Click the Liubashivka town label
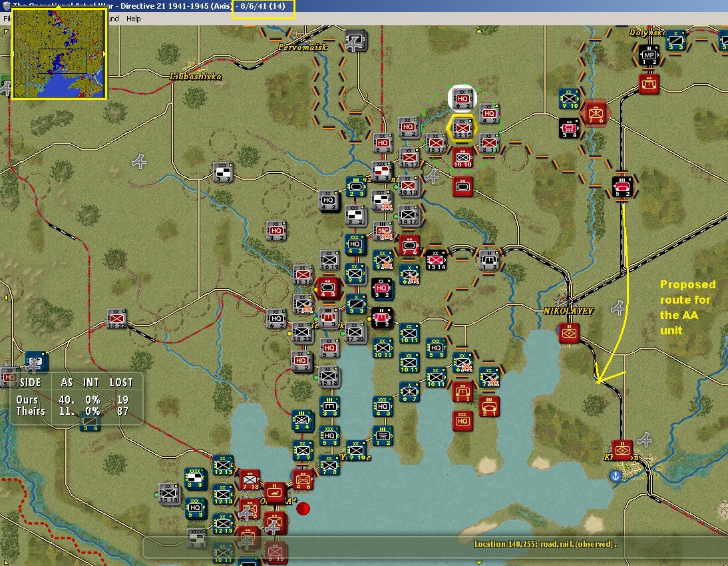This screenshot has width=728, height=566. 196,77
